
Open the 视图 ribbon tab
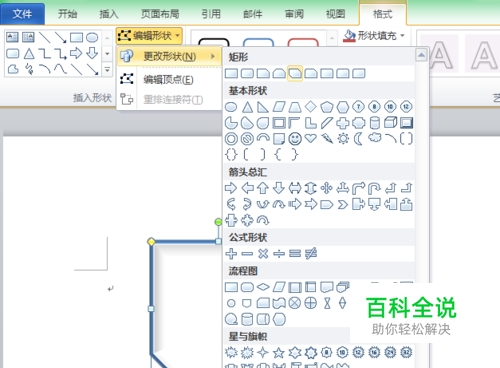[335, 14]
